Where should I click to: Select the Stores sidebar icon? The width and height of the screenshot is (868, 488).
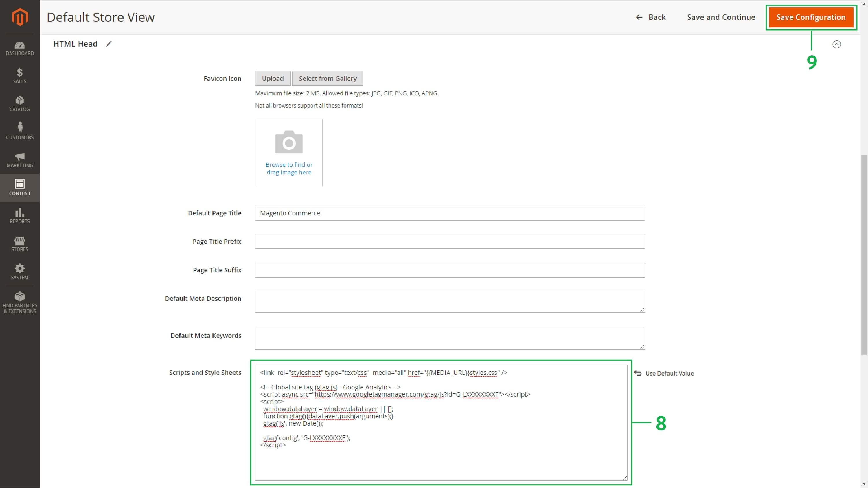coord(20,243)
